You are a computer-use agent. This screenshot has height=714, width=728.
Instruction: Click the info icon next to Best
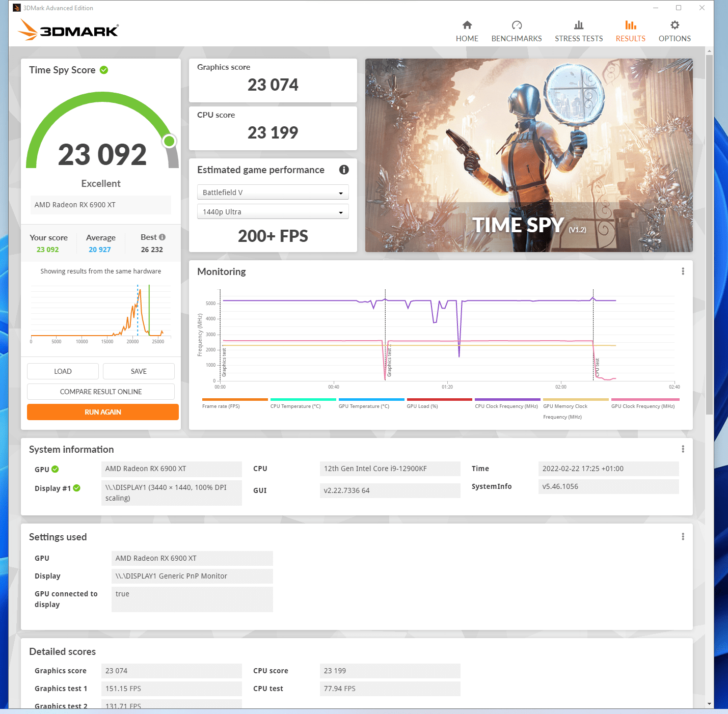162,237
